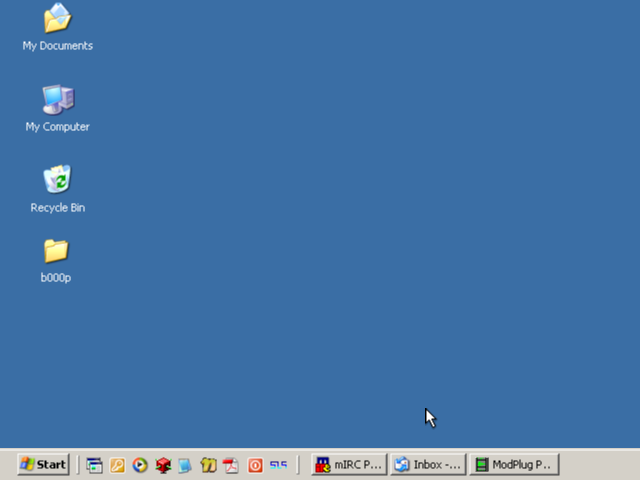Image resolution: width=640 pixels, height=480 pixels.
Task: Switch to the Inbox taskbar window
Action: (x=428, y=464)
